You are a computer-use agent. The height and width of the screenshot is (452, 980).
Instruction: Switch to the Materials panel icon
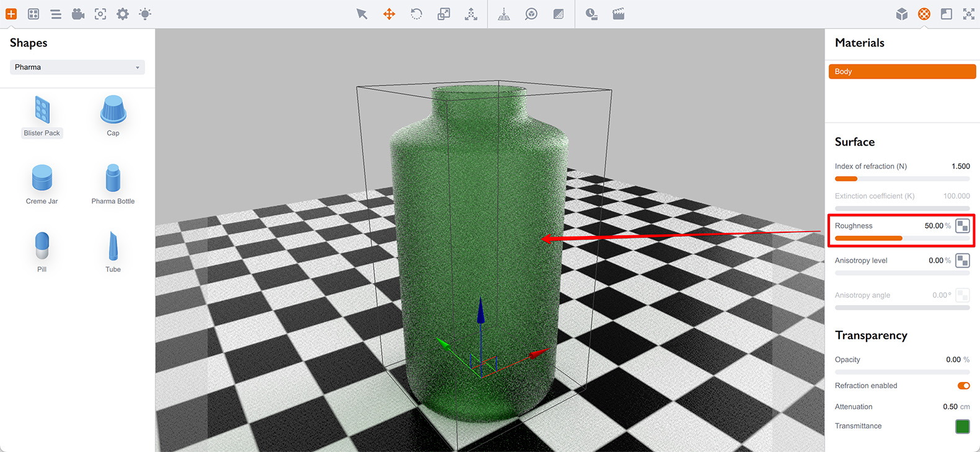coord(924,14)
